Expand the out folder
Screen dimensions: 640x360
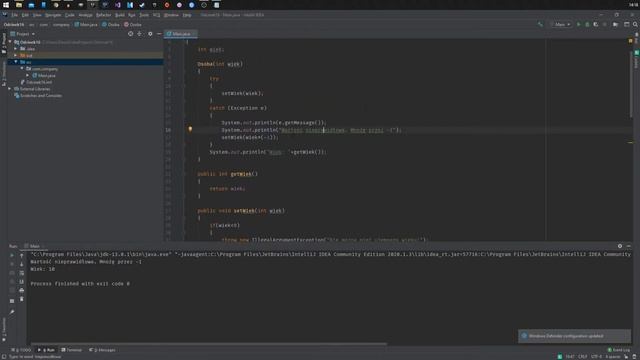[16, 55]
